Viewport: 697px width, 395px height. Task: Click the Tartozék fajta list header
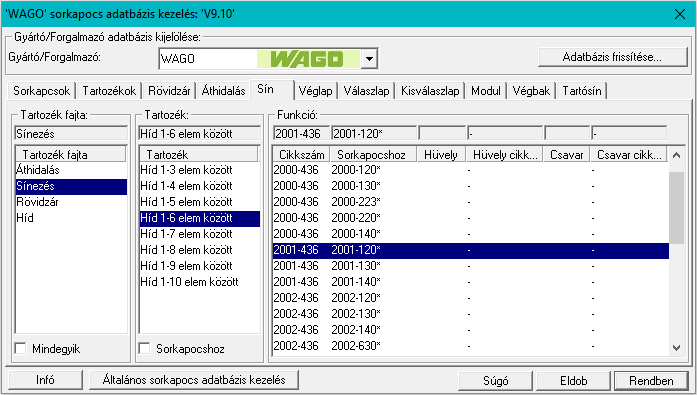point(71,155)
